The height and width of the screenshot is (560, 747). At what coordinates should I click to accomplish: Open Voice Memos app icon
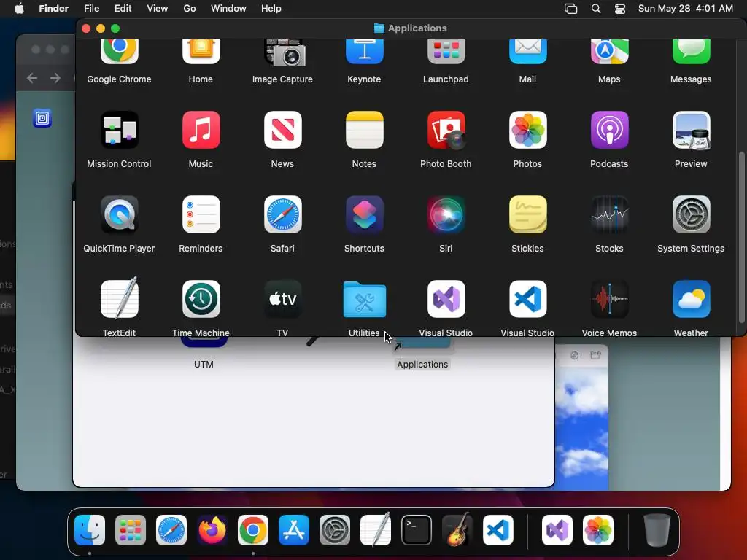pos(609,299)
